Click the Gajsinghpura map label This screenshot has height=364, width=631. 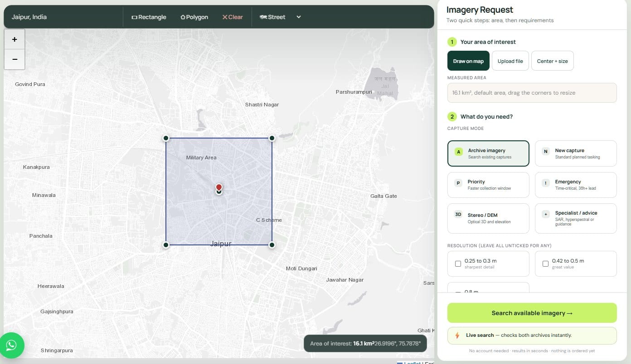[57, 311]
